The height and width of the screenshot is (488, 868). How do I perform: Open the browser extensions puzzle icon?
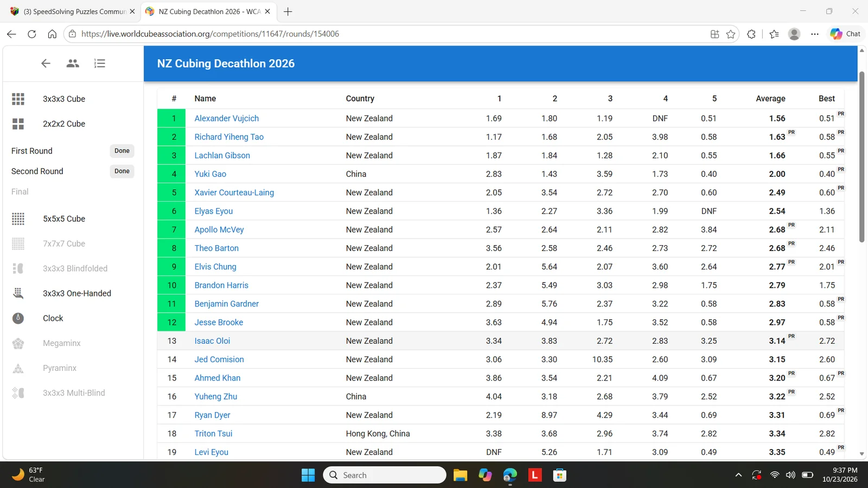pyautogui.click(x=751, y=34)
